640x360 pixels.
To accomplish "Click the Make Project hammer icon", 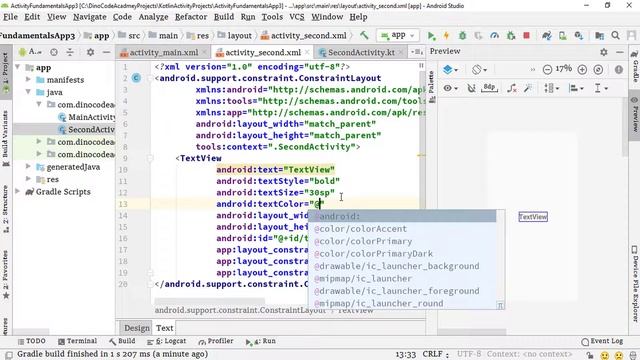I will click(x=364, y=36).
